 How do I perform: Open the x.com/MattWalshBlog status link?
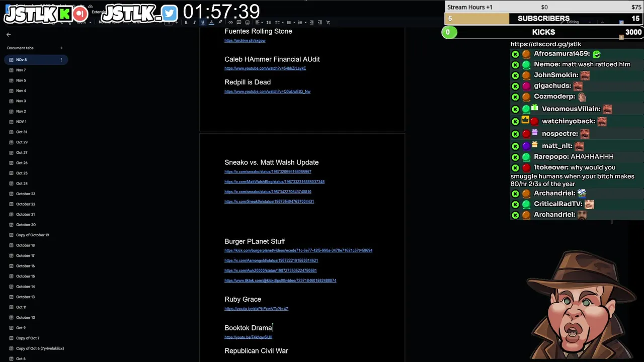(x=274, y=182)
